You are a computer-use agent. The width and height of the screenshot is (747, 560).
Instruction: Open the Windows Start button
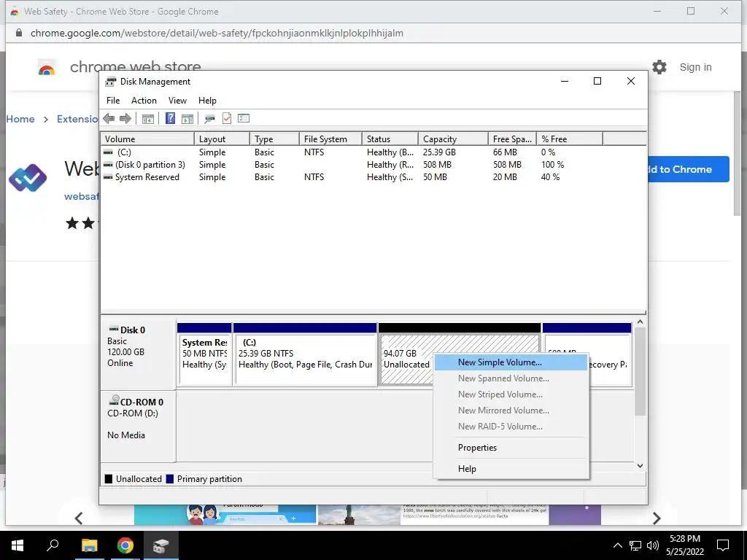18,545
